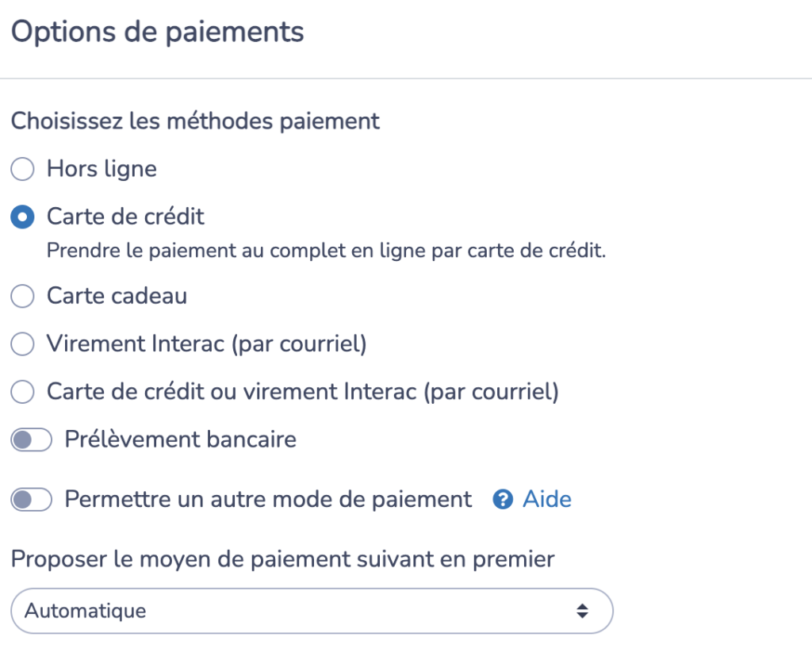Click the "Hors ligne" label text
The image size is (812, 664).
101,169
